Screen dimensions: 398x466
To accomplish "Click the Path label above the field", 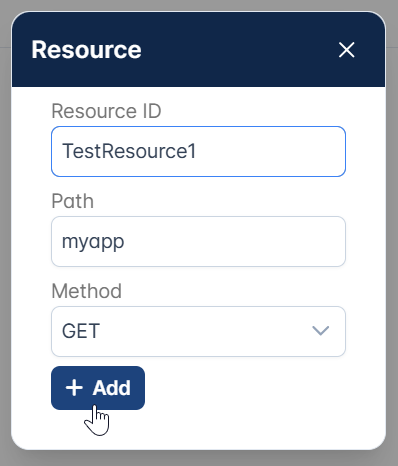I will (x=73, y=201).
